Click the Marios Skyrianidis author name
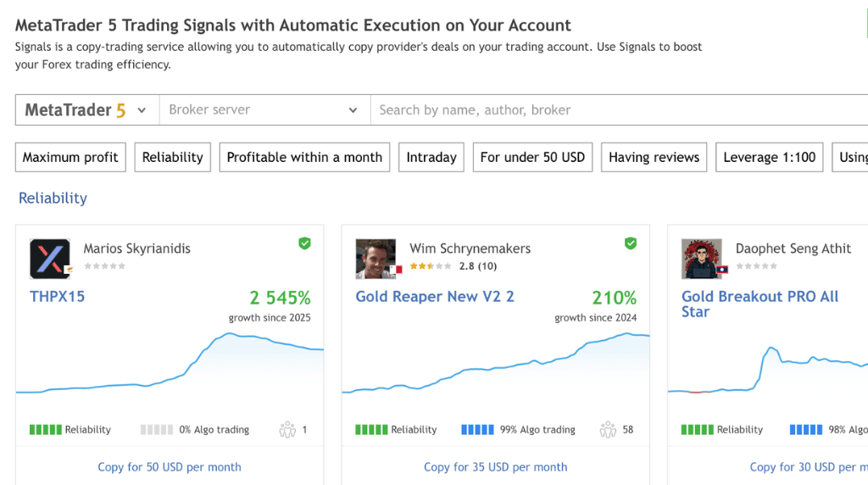Viewport: 868px width, 485px height. (136, 248)
